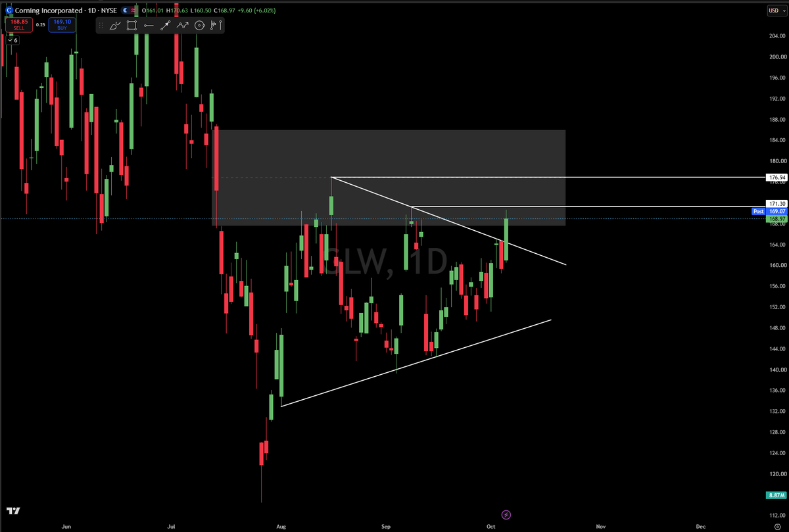
Task: Click the Post 169.07 price label
Action: tap(769, 212)
